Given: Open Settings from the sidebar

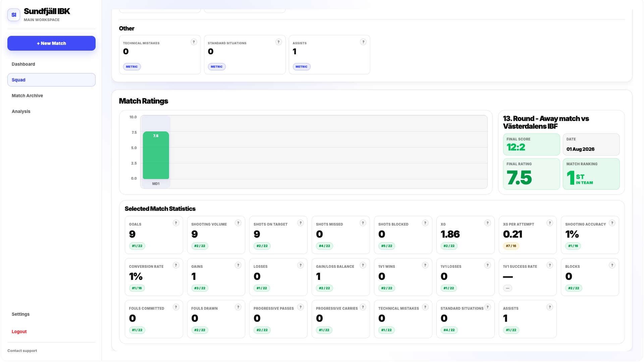Looking at the screenshot, I should click(51, 314).
